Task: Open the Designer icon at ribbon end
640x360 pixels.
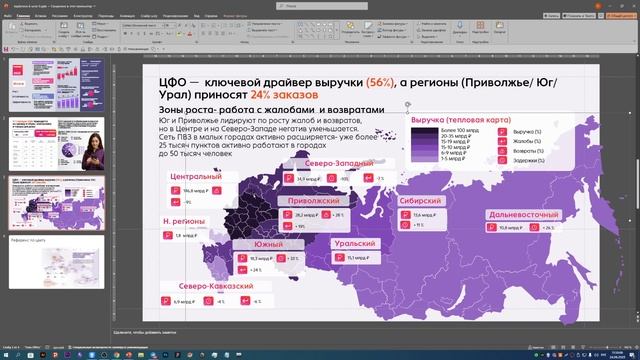Action: [500, 26]
